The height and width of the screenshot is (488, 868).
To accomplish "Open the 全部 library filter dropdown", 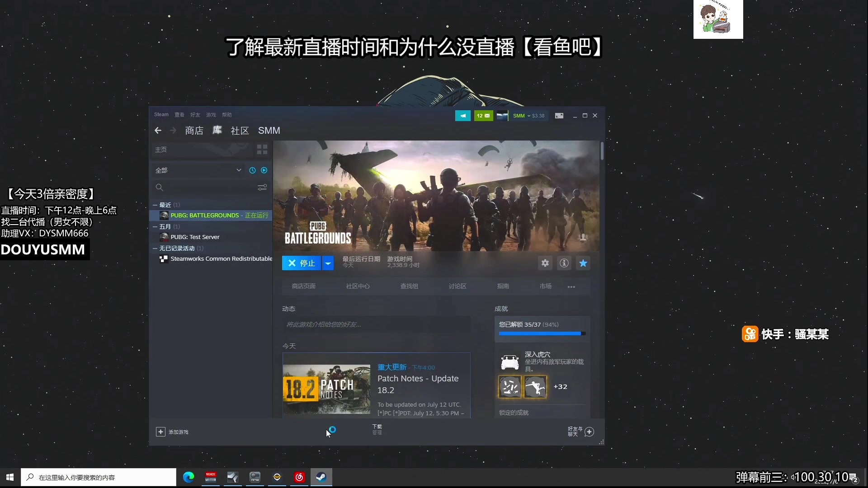I will point(198,170).
